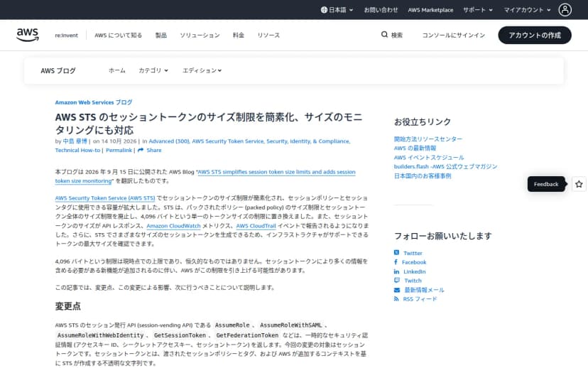Open the Amazon CloudWatch link
Image resolution: width=588 pixels, height=368 pixels.
[173, 226]
